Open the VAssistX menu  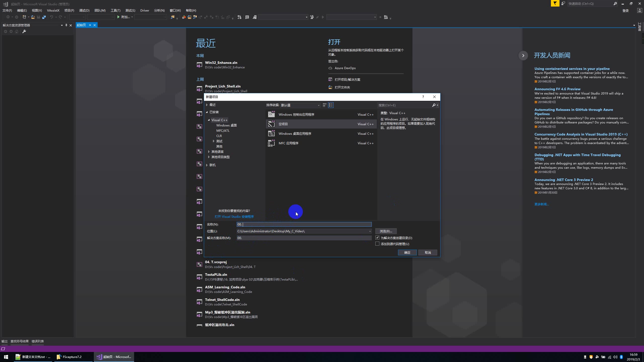point(53,10)
